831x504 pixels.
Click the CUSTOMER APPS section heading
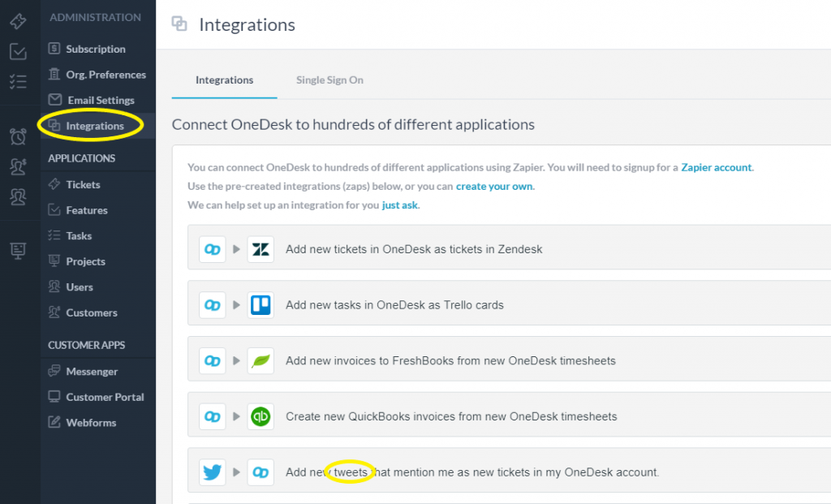86,345
